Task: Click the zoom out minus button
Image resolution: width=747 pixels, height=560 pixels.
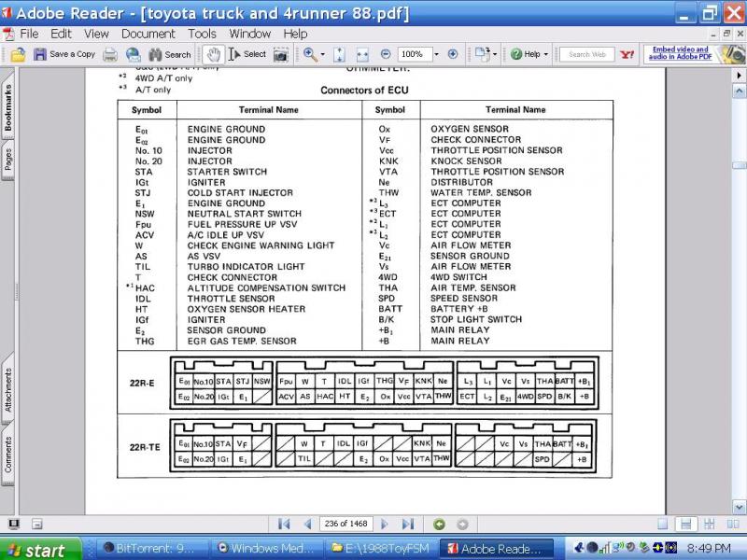Action: (386, 54)
